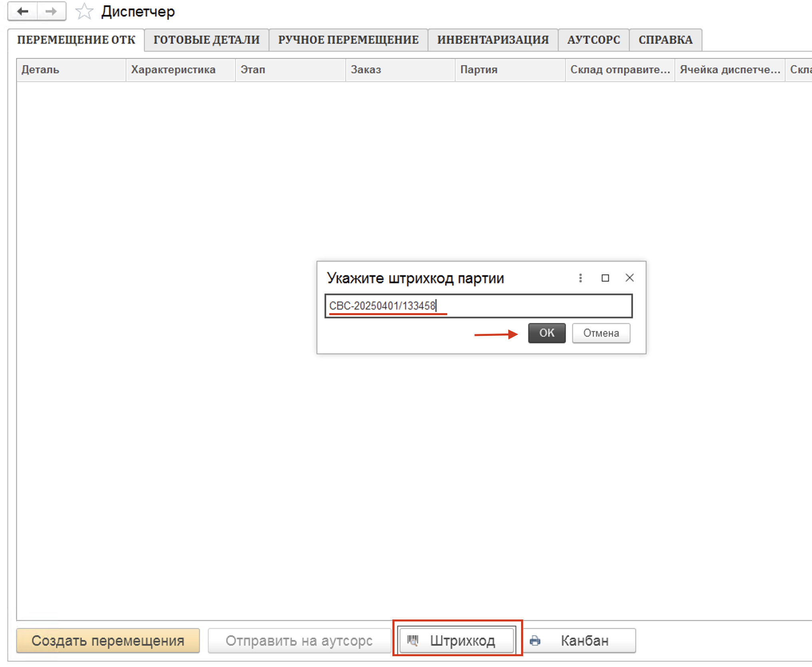Click the Отмена cancel button
The width and height of the screenshot is (812, 667).
[601, 333]
